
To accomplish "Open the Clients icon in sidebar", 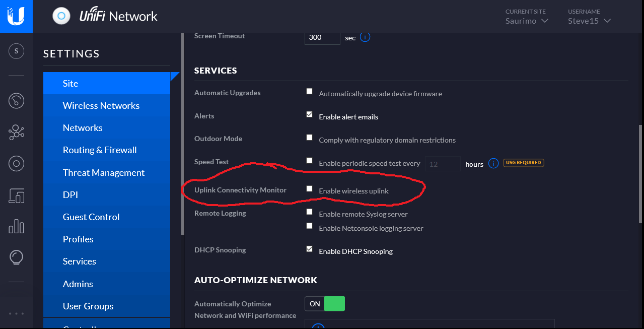I will click(x=17, y=195).
